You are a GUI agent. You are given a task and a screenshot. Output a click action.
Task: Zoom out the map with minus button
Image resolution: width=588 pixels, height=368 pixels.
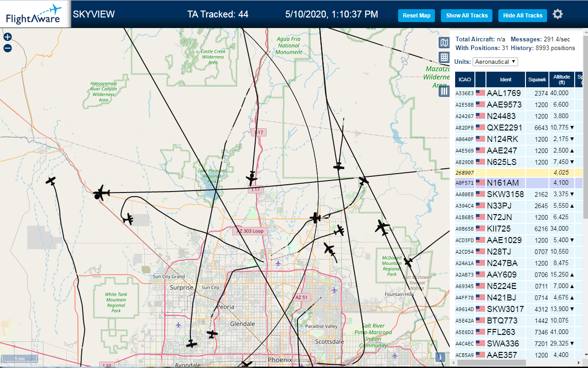coord(7,48)
